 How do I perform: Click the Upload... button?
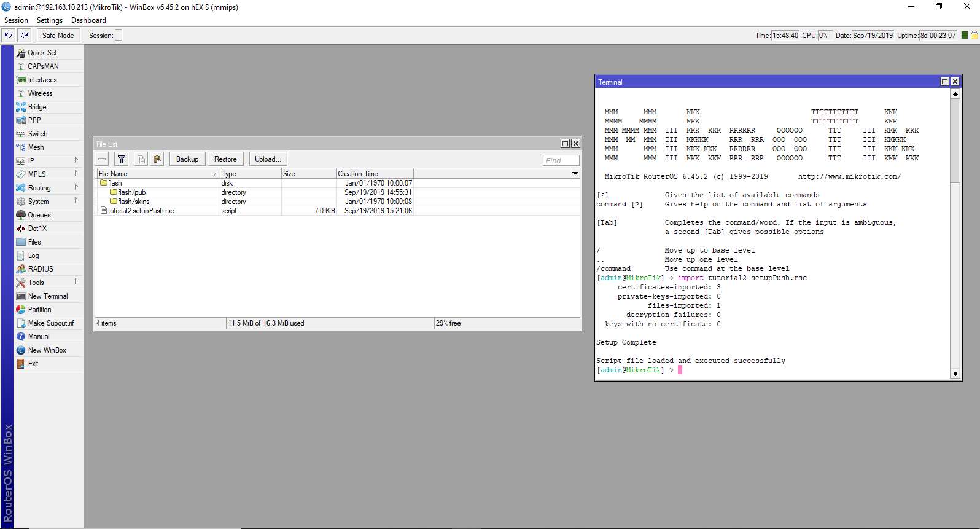click(x=268, y=159)
